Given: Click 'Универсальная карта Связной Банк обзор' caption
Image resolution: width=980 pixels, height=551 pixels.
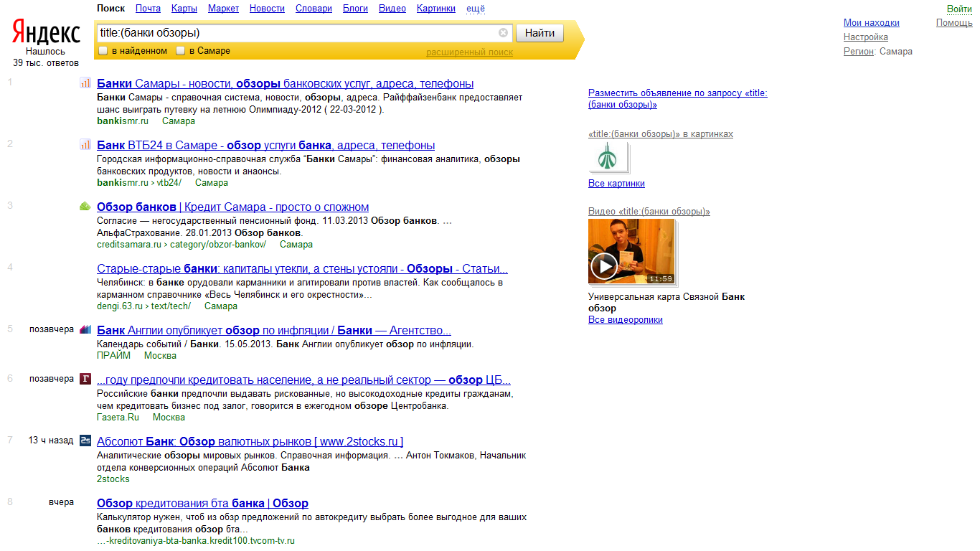Looking at the screenshot, I should tap(666, 302).
